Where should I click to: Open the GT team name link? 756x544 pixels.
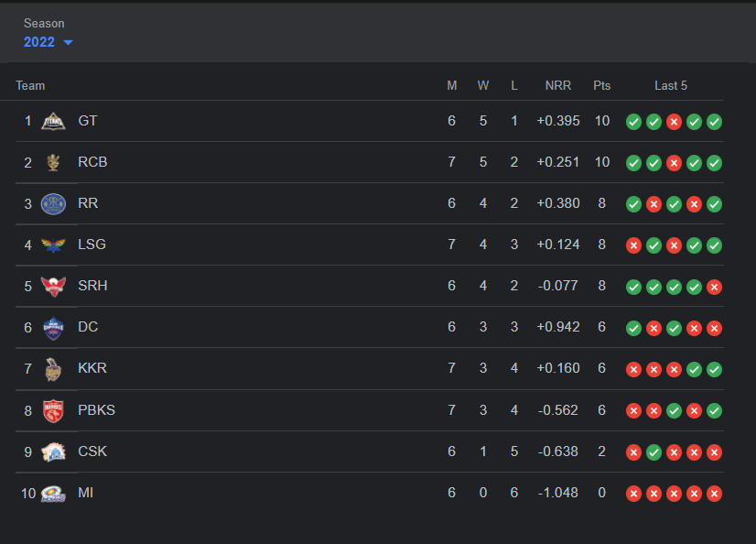(x=88, y=121)
